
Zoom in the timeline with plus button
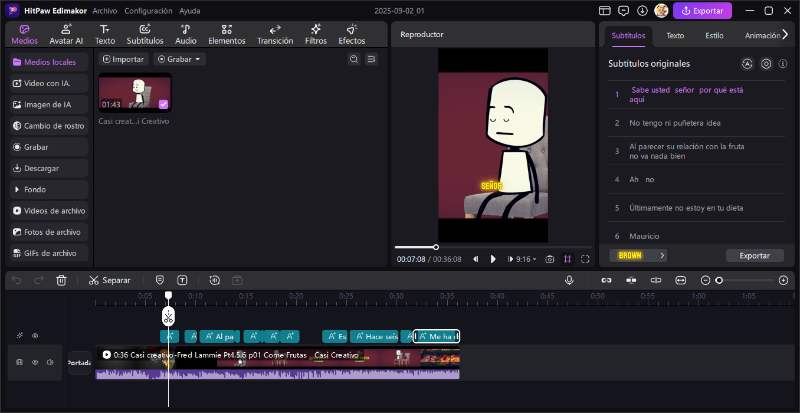pos(784,280)
